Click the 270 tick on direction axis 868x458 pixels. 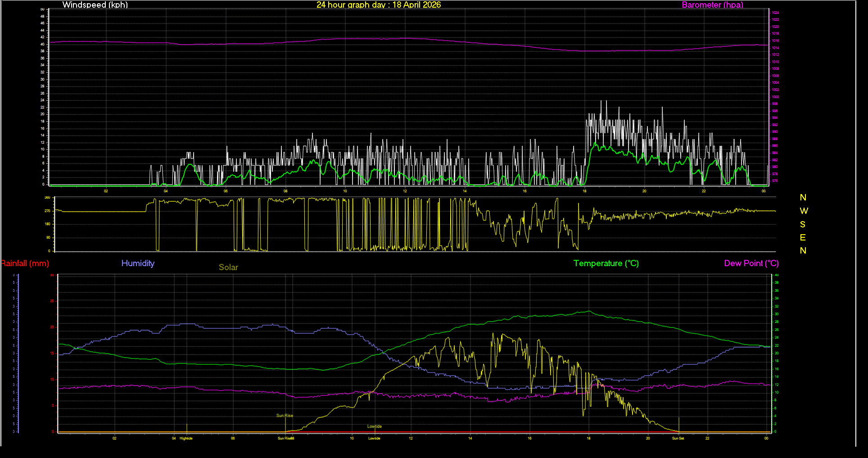pos(47,211)
